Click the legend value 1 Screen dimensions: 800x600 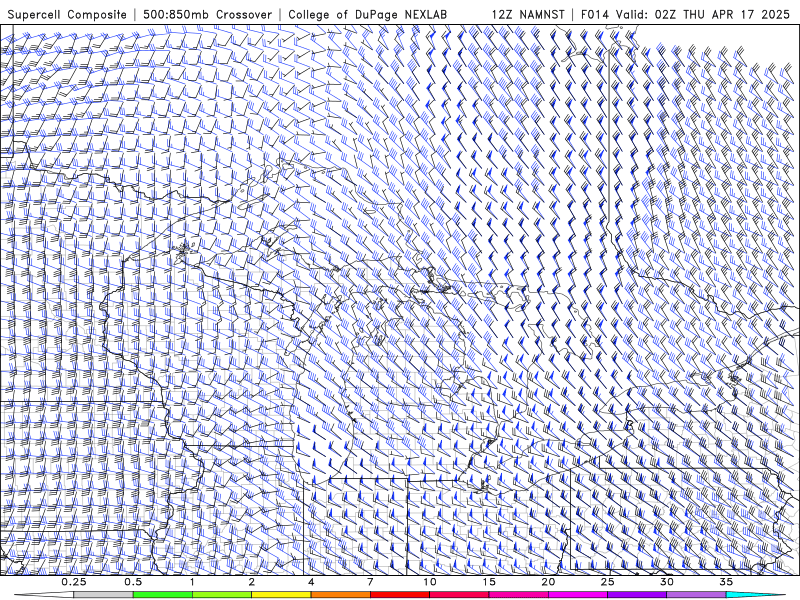(192, 582)
